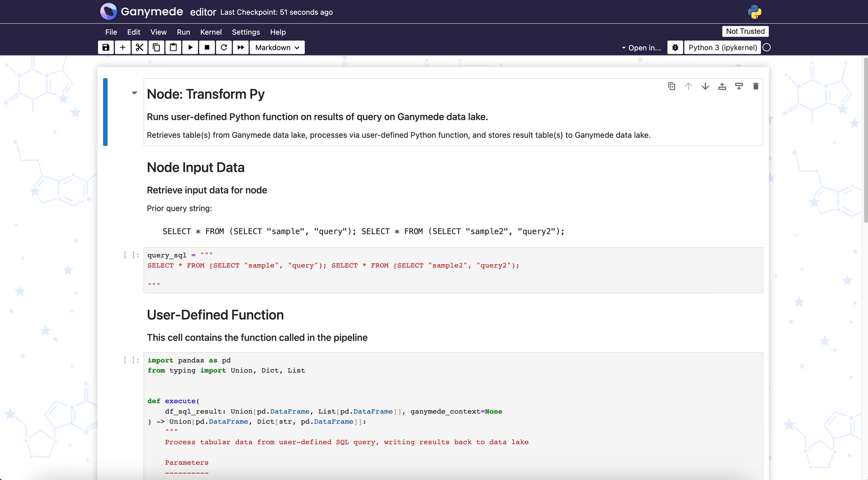Expand the Open in... dropdown
868x480 pixels.
pos(641,48)
